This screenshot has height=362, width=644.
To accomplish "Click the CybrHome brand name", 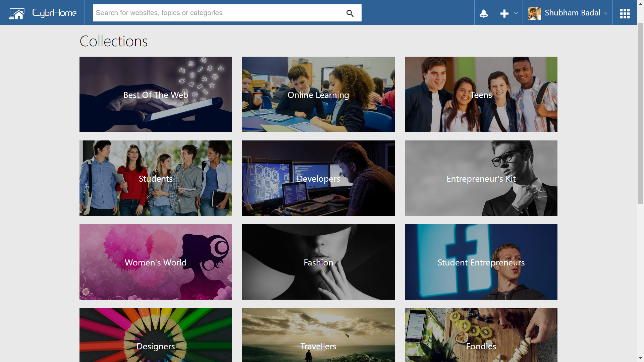I will (54, 13).
